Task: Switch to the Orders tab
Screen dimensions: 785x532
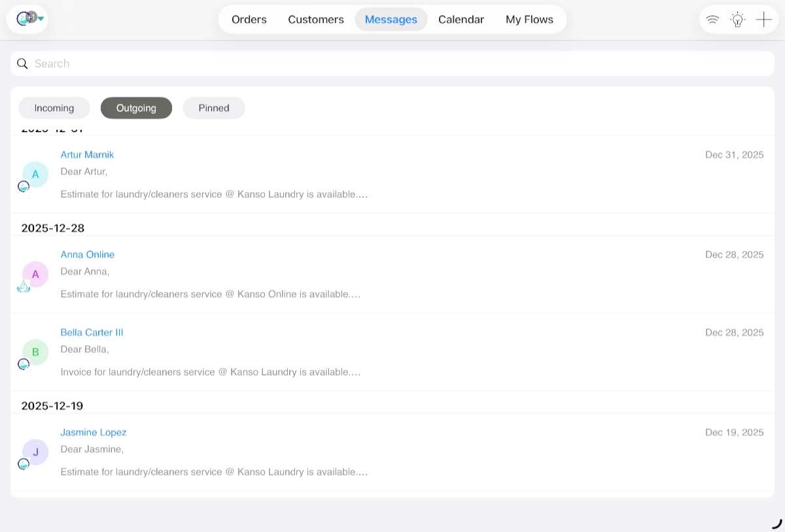Action: point(249,20)
